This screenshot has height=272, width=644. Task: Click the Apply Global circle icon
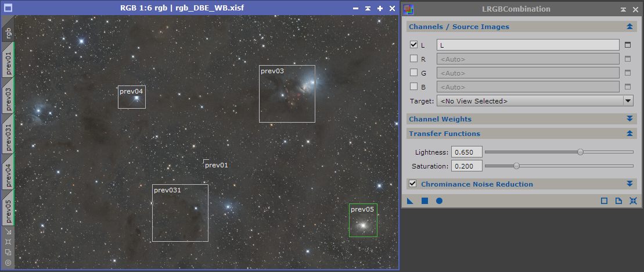click(439, 201)
